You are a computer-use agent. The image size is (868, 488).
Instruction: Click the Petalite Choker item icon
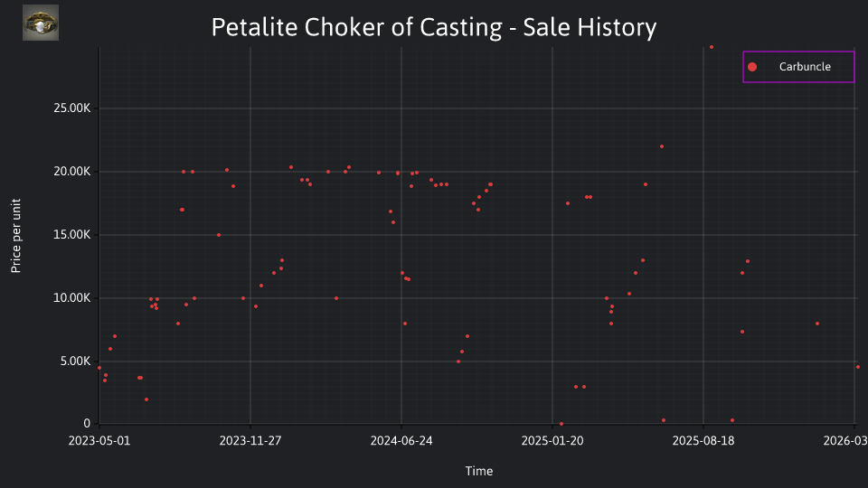coord(41,23)
